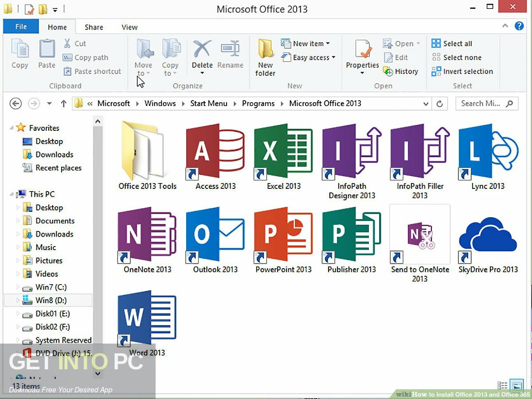Switch to large icons view button

click(x=516, y=385)
